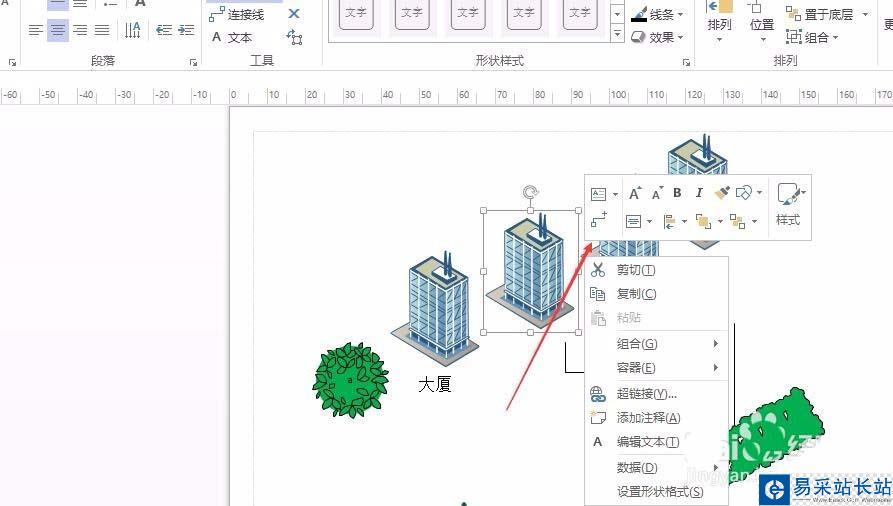
Task: Open the 位置 position dropdown
Action: pos(761,22)
